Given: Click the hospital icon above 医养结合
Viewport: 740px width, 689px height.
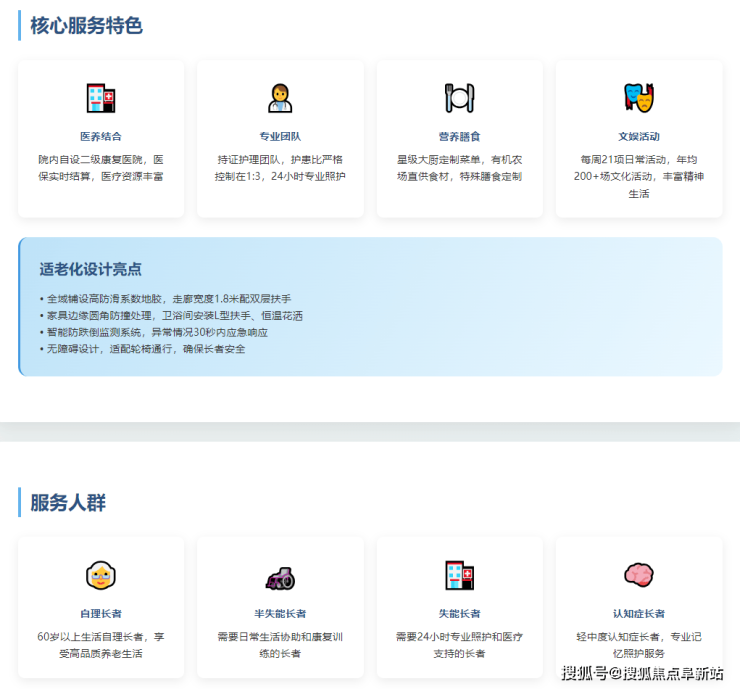Looking at the screenshot, I should 101,98.
